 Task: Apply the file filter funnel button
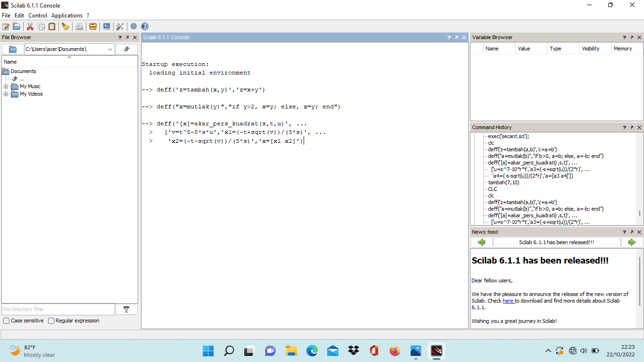[x=126, y=309]
